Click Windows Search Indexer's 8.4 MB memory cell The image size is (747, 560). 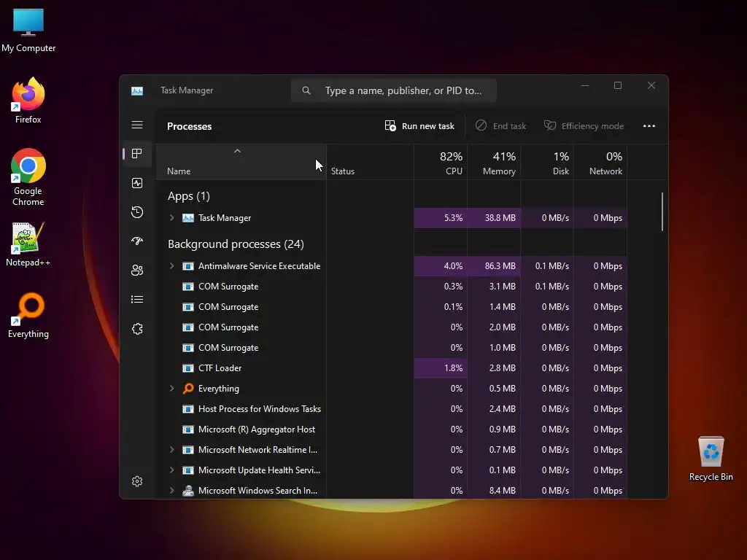pyautogui.click(x=494, y=491)
